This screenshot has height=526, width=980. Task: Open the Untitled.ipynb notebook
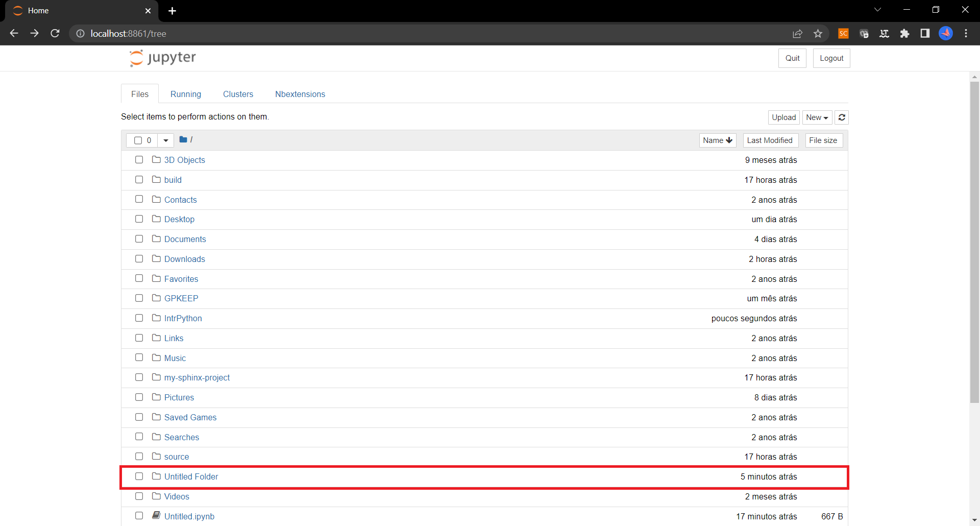point(189,516)
